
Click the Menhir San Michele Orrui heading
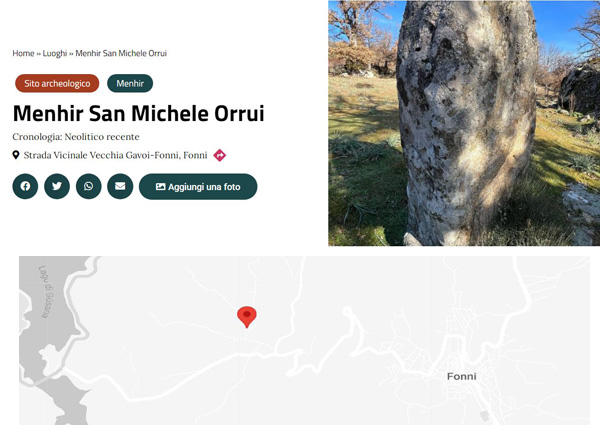tap(139, 113)
